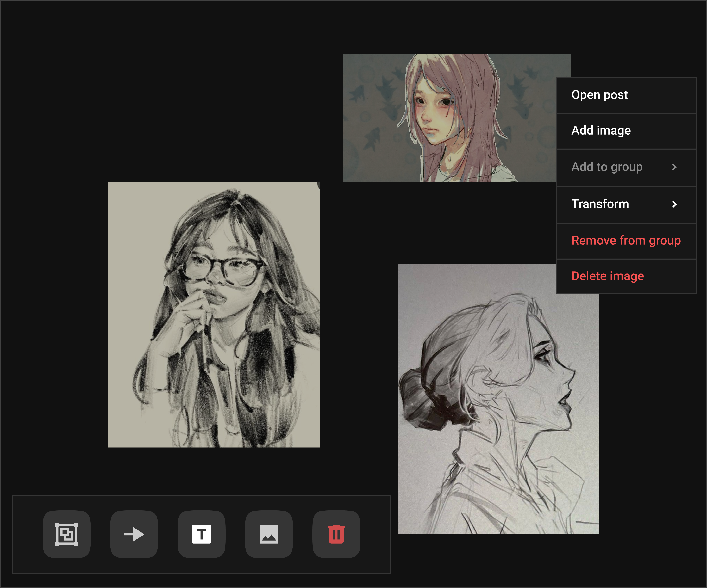Open the Add to group submenu

click(607, 167)
